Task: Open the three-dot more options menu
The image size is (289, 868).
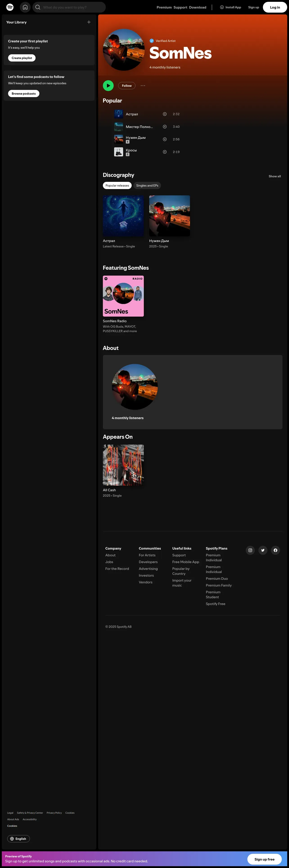Action: point(143,86)
